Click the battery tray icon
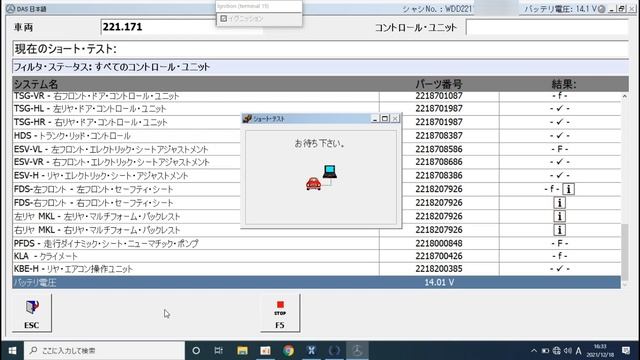 tap(545, 351)
